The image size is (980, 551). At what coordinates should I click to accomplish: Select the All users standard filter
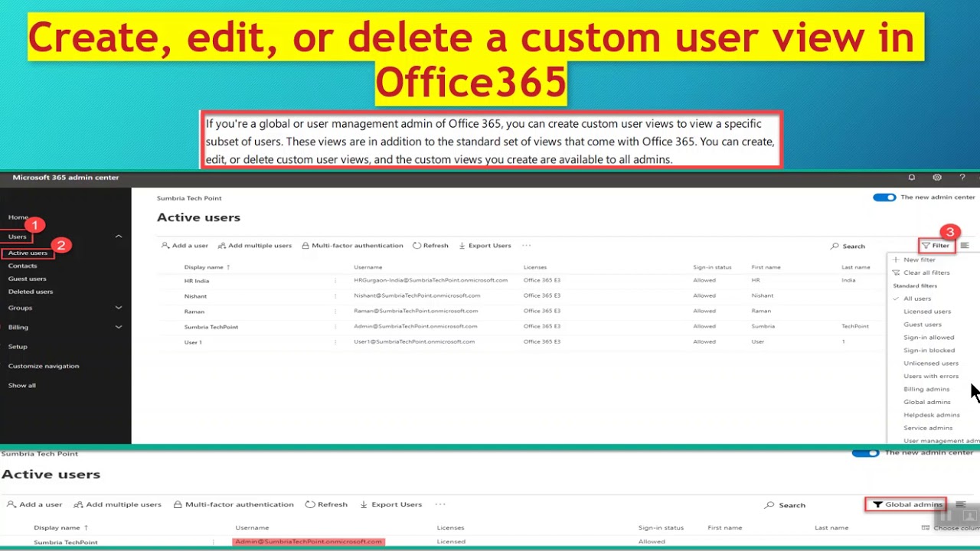click(917, 298)
